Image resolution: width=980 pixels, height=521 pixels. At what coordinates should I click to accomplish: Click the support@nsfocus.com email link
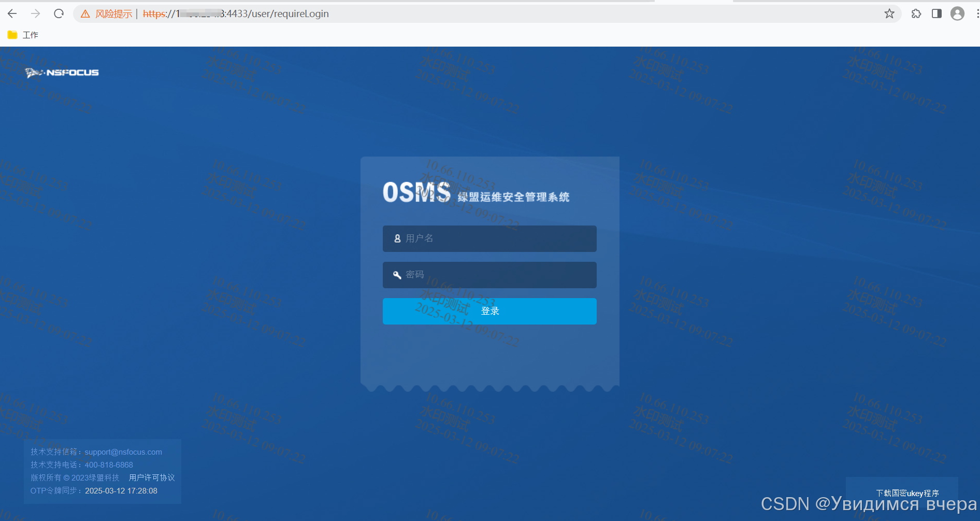(x=123, y=452)
